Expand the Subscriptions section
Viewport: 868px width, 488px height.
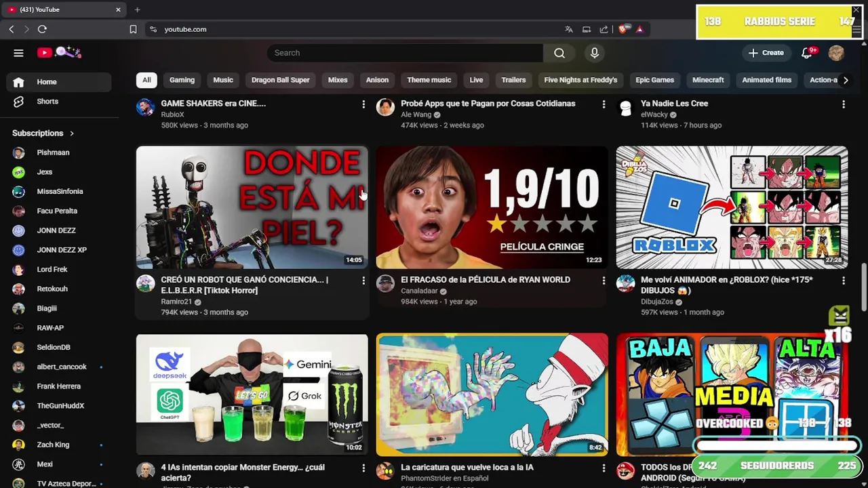(x=43, y=133)
